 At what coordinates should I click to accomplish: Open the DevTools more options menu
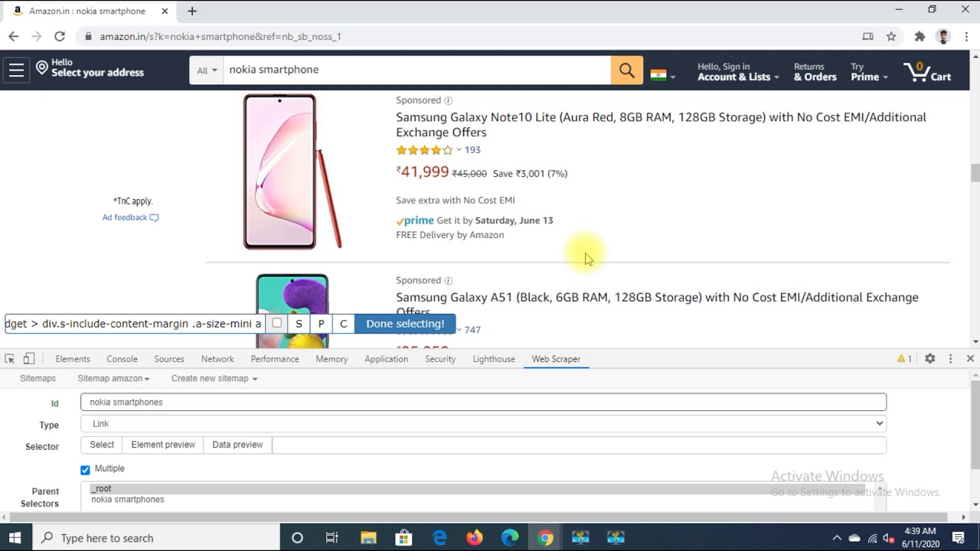point(950,358)
